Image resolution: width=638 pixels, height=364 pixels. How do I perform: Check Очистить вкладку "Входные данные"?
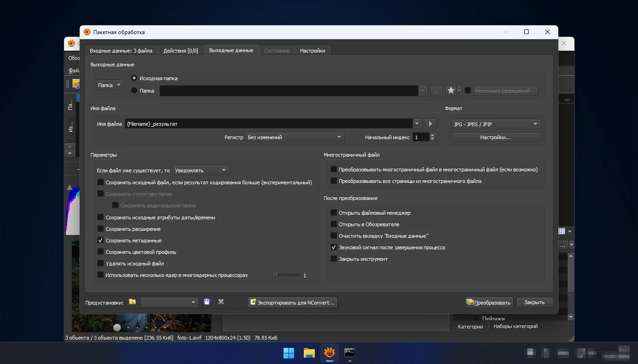334,236
